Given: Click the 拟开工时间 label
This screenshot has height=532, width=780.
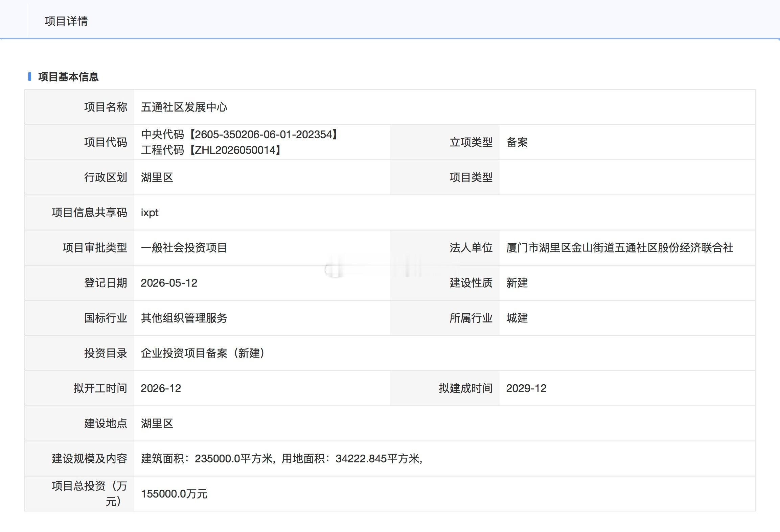Looking at the screenshot, I should pyautogui.click(x=100, y=388).
